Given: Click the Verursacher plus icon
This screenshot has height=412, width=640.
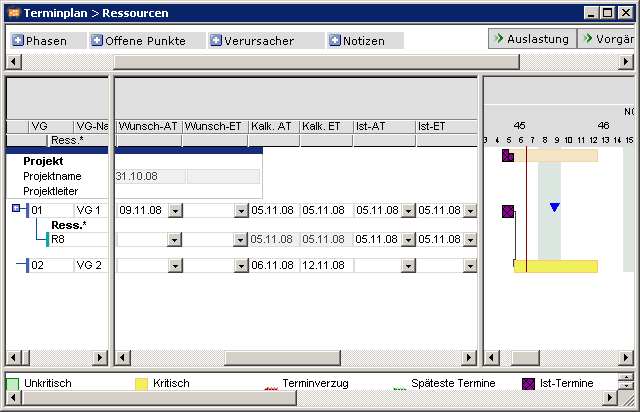Looking at the screenshot, I should 216,40.
